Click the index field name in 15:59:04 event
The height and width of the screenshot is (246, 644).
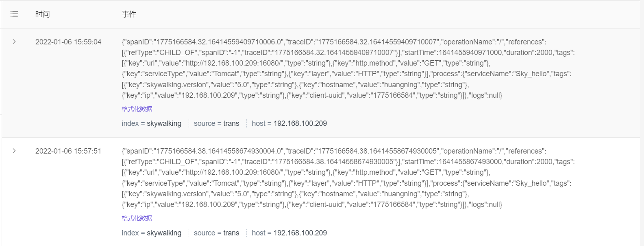coord(130,123)
